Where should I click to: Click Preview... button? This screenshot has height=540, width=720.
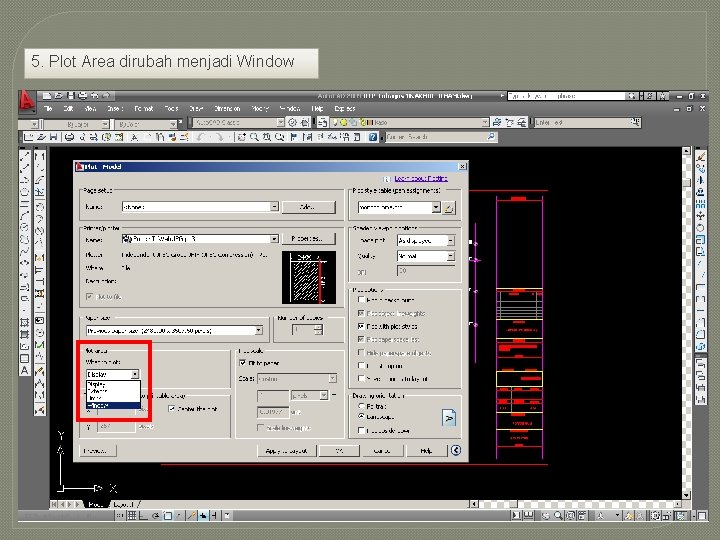(97, 450)
